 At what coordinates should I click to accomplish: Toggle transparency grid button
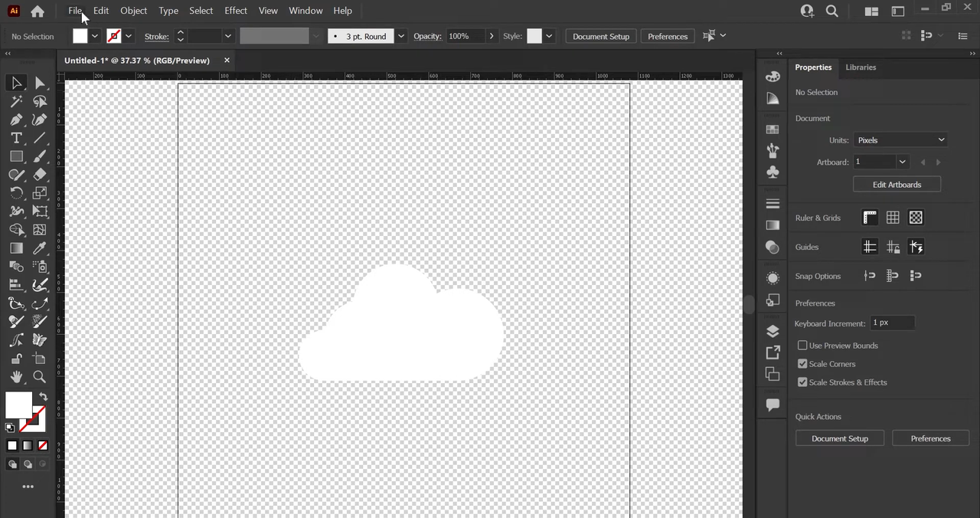pyautogui.click(x=916, y=218)
